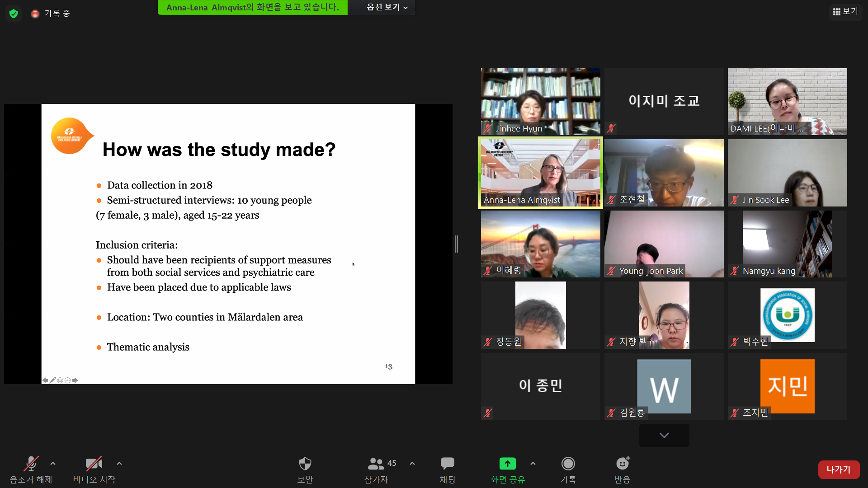Open View Options (옵션 보기) dropdown

[x=387, y=7]
